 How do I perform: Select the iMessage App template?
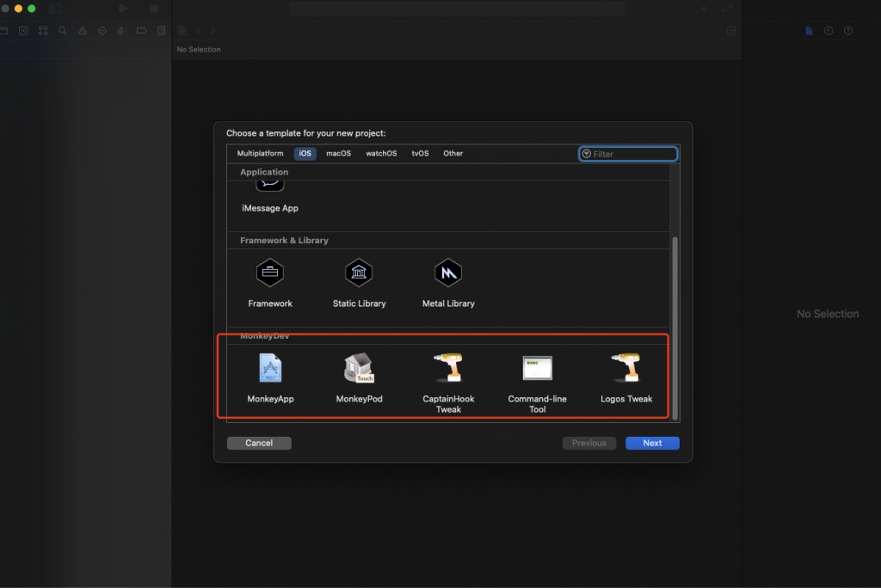coord(270,207)
